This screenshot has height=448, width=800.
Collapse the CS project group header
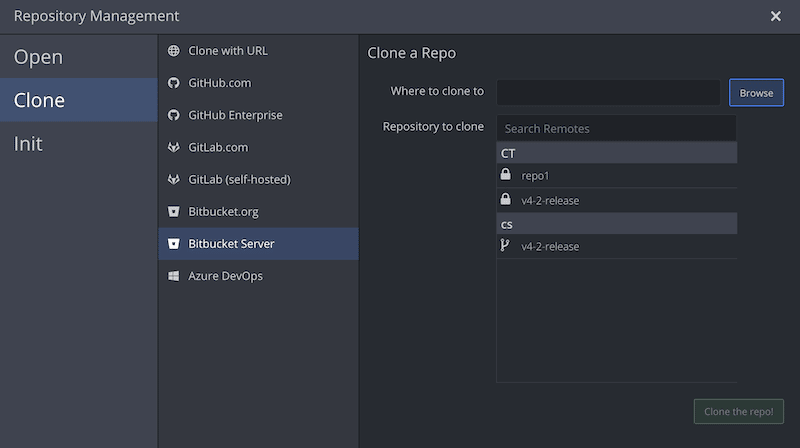click(616, 224)
